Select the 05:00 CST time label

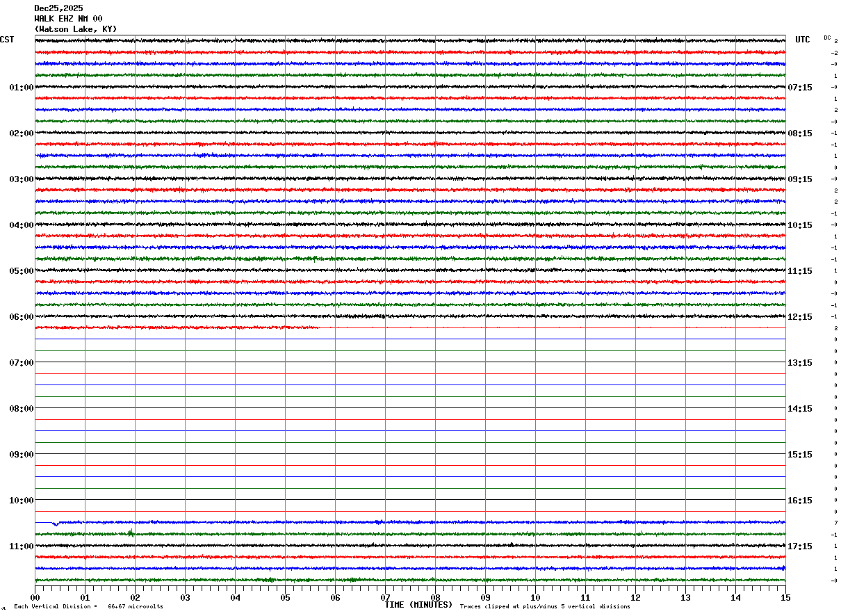[22, 271]
